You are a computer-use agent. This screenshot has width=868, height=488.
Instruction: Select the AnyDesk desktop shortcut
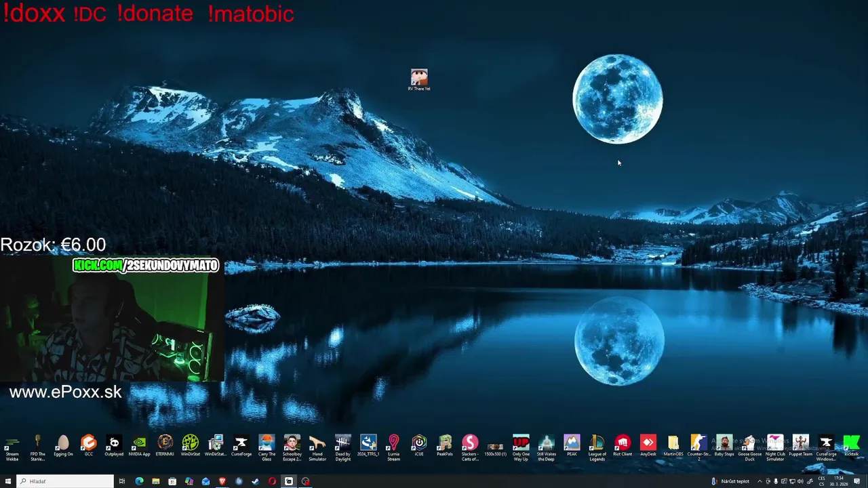648,445
